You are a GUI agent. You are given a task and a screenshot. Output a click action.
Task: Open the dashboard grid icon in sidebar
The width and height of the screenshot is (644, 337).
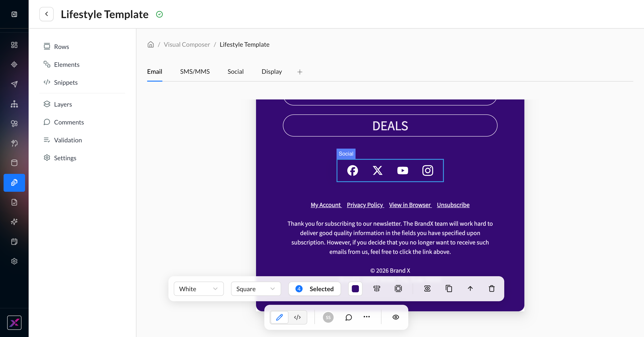(x=14, y=45)
